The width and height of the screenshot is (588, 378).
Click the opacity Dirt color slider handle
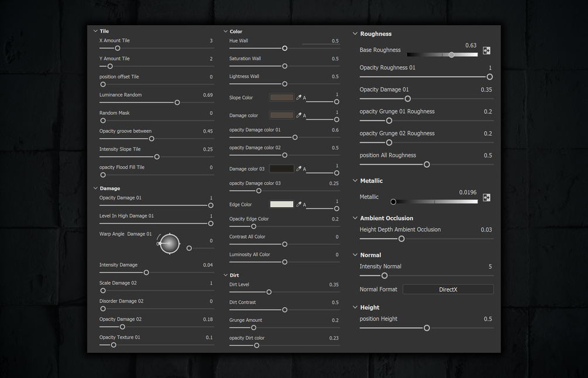coord(256,346)
